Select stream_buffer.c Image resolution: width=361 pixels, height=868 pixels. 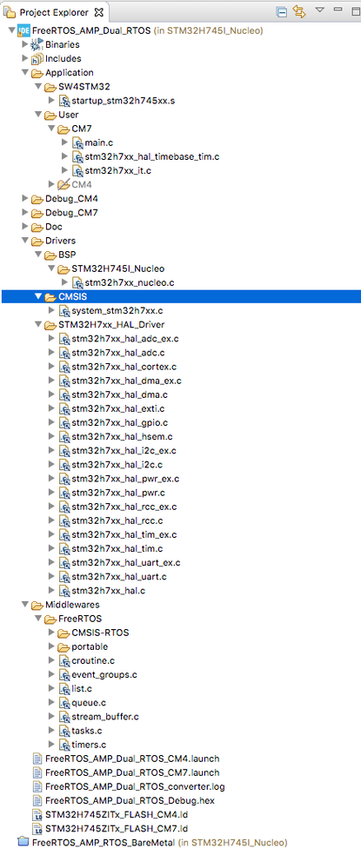tap(105, 716)
